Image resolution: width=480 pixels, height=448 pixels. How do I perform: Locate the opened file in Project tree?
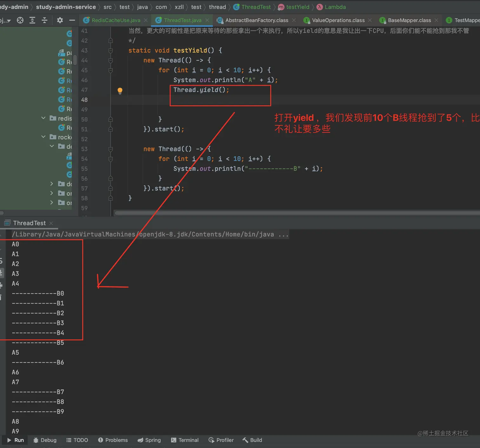click(x=20, y=20)
